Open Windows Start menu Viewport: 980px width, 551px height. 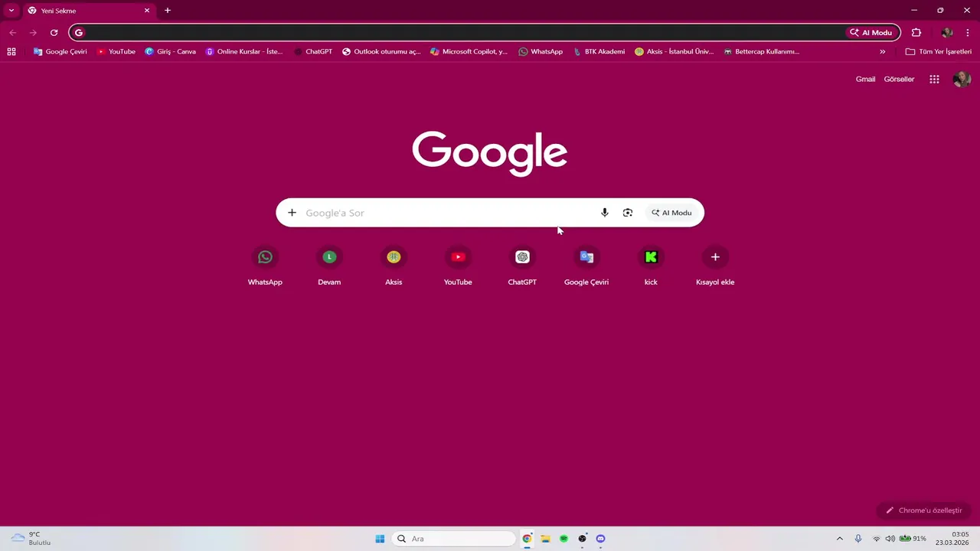[380, 539]
